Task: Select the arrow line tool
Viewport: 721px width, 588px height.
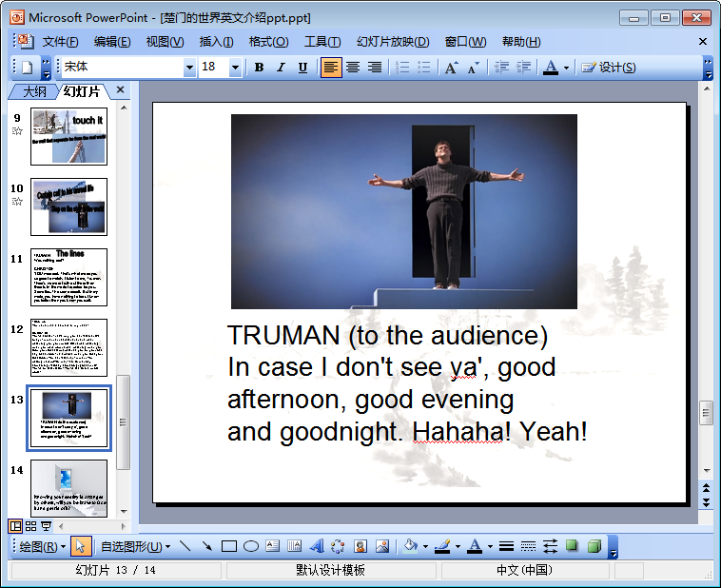Action: tap(206, 546)
